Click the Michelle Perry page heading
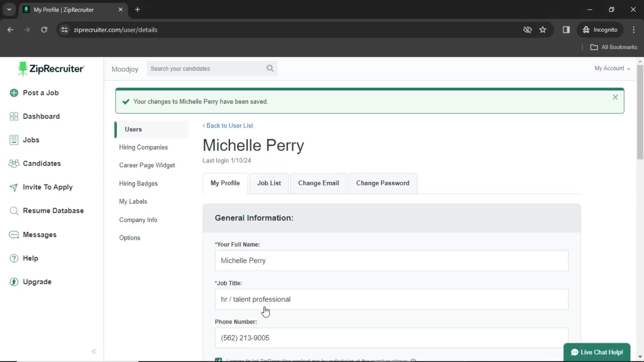644x362 pixels. (253, 145)
